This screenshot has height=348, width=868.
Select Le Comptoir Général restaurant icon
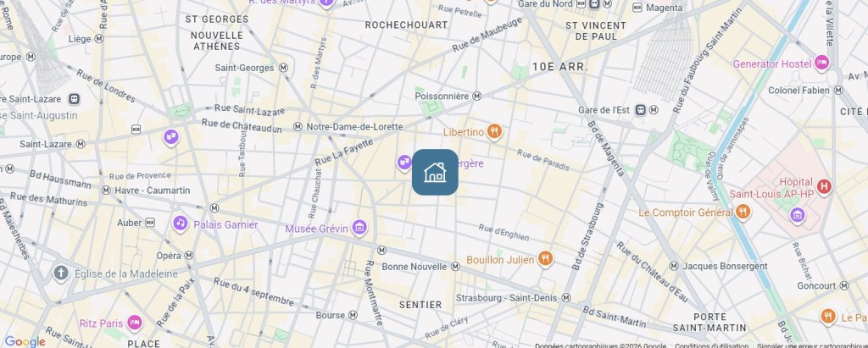[743, 212]
